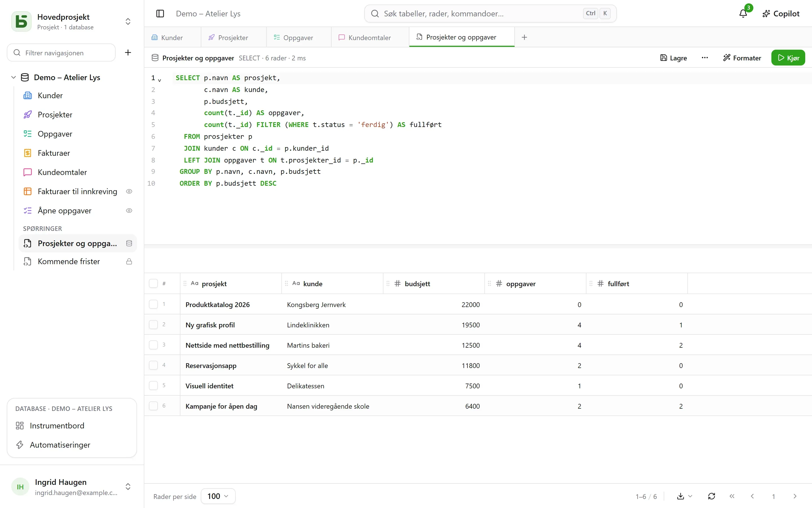Toggle eye icon for Fakturaer til innkreving

click(129, 192)
